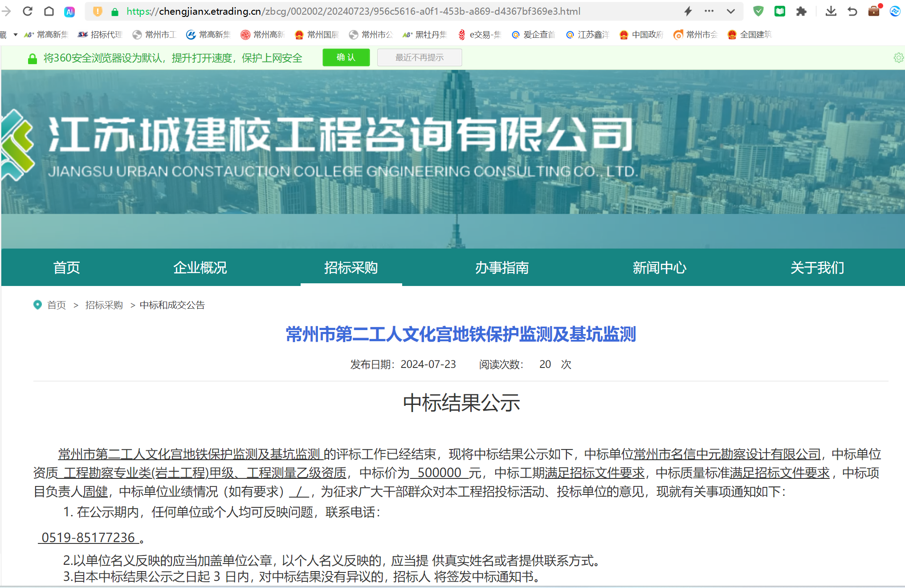Open the 爱企查 bookmark
The image size is (905, 588).
click(533, 35)
